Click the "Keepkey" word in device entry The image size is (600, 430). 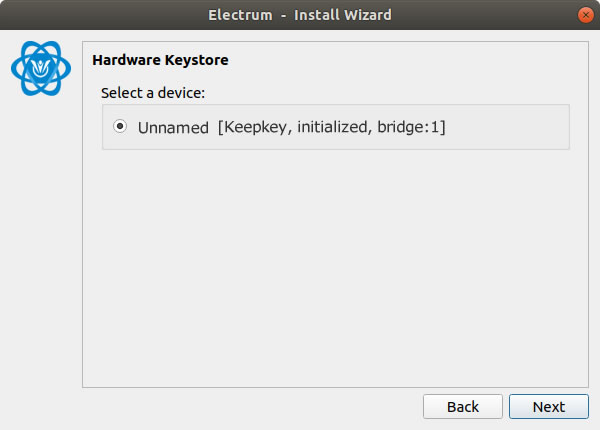tap(255, 127)
